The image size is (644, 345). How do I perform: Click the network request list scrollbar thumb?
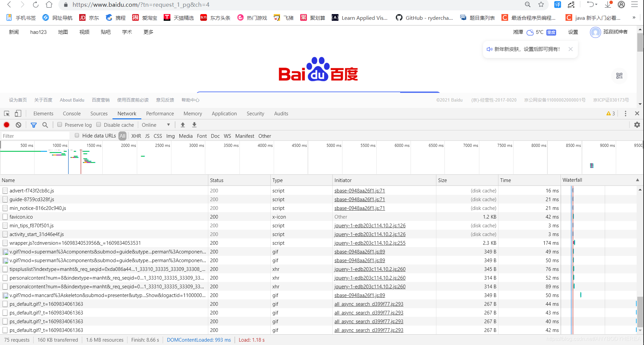[x=640, y=312]
